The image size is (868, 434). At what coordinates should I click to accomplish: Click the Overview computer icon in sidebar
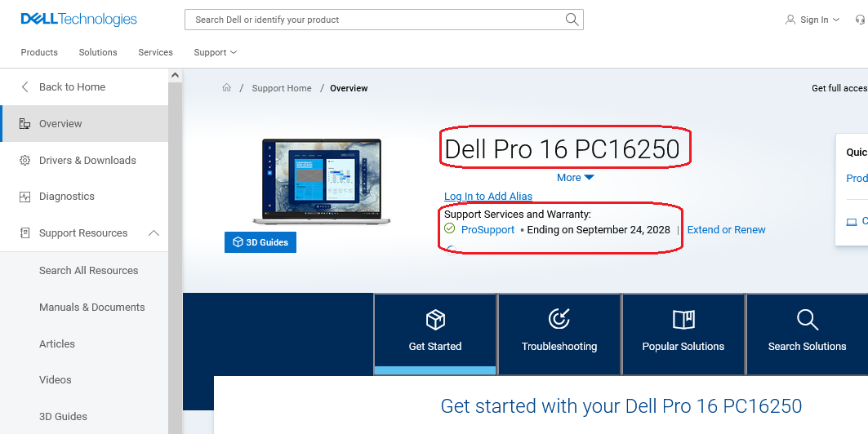coord(24,123)
